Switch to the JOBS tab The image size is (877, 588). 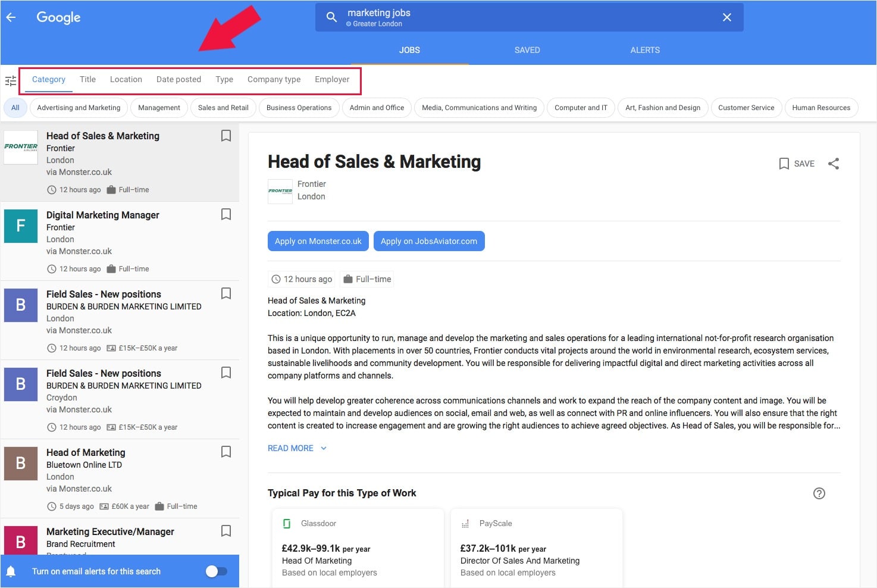point(409,50)
